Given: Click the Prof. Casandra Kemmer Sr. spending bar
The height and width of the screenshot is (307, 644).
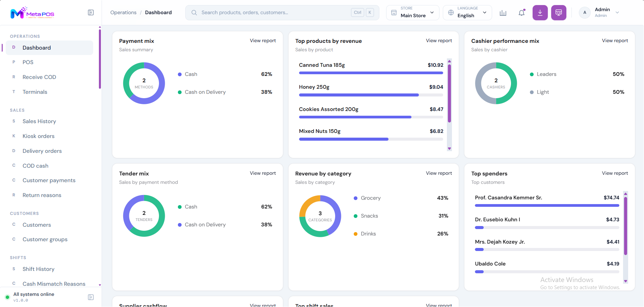Looking at the screenshot, I should click(x=547, y=205).
